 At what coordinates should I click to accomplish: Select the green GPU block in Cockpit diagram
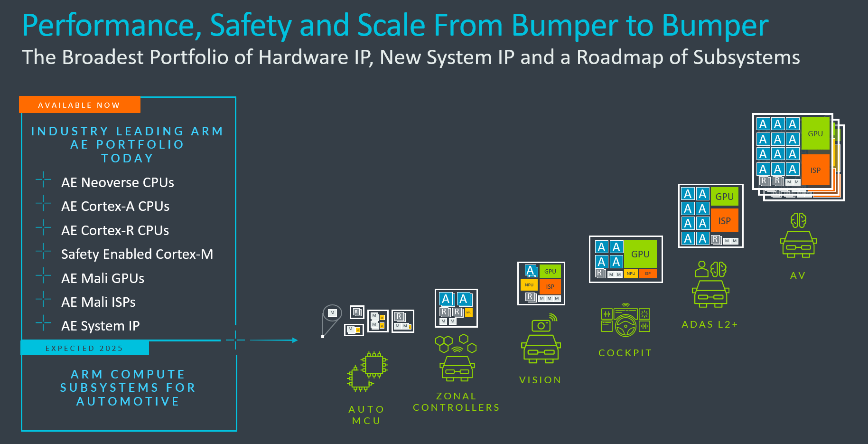point(640,254)
